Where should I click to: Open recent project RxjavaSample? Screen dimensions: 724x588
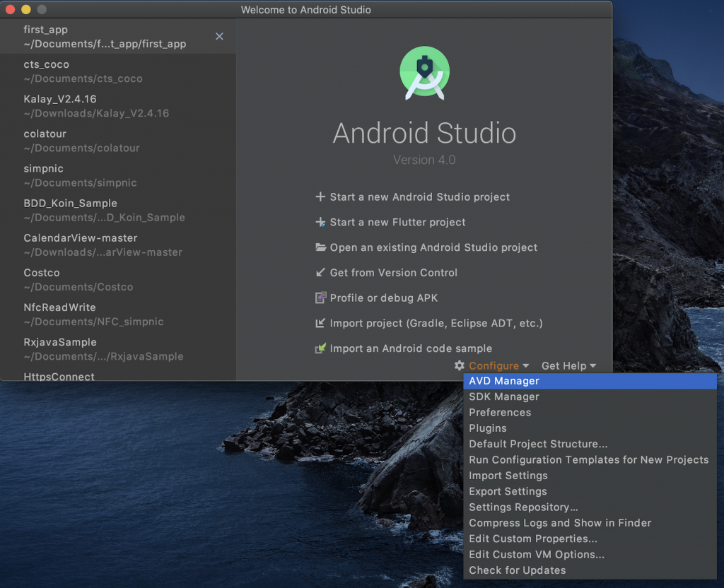[118, 349]
